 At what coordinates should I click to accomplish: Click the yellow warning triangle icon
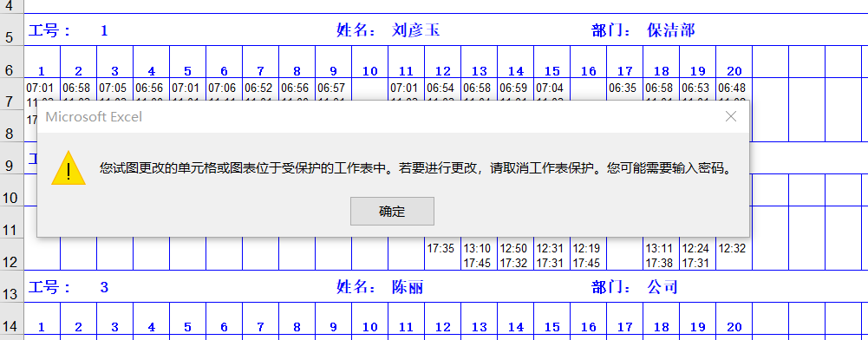69,167
